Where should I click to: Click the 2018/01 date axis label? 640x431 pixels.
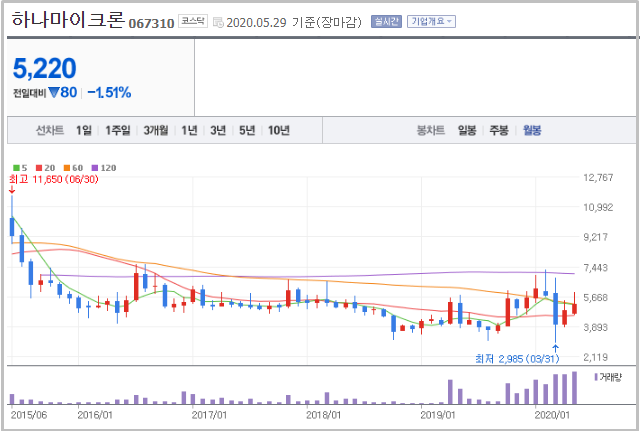coord(324,415)
